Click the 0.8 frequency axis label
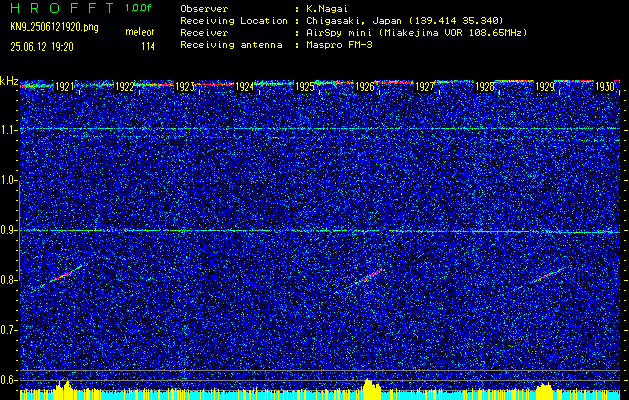629x400 pixels. click(8, 280)
